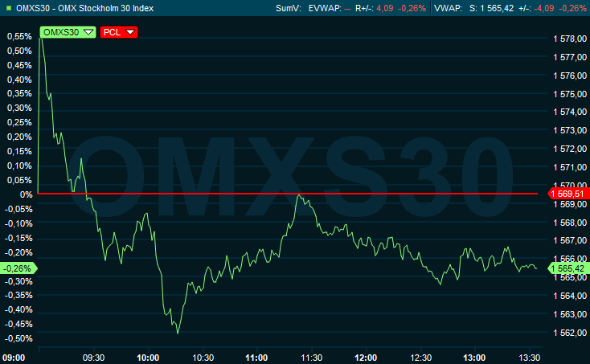Click the '0,25%' left axis label

click(19, 123)
